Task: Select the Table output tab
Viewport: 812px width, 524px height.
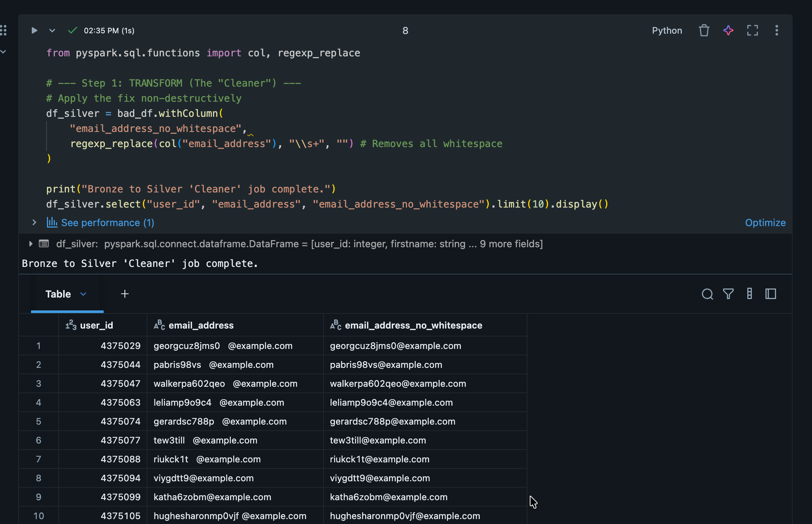Action: (x=58, y=294)
